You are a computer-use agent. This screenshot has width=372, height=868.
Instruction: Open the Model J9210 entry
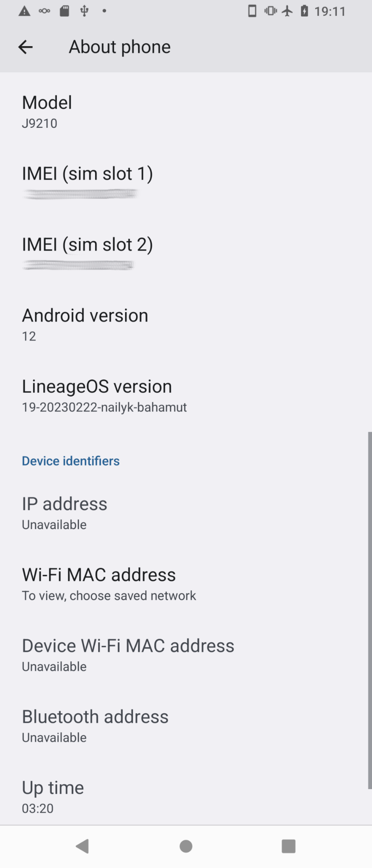[x=186, y=112]
